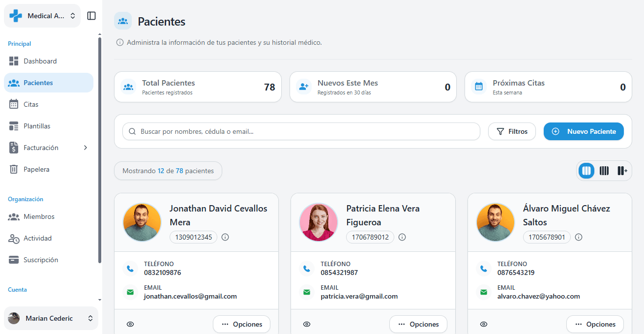This screenshot has height=334, width=644.
Task: Click the Plantillas template icon
Action: coord(14,126)
